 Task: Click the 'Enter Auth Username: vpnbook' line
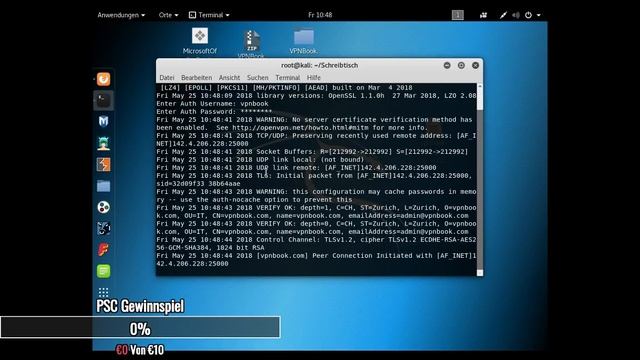click(212, 104)
